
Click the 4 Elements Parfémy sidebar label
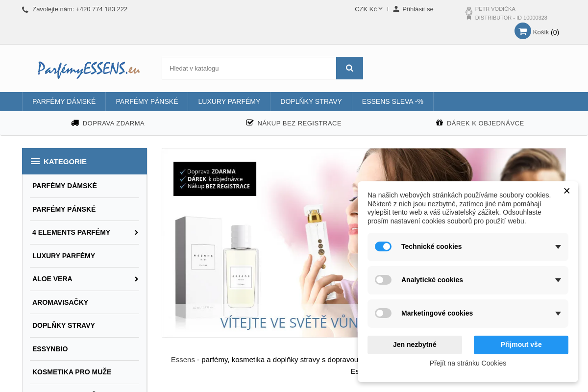(x=71, y=232)
